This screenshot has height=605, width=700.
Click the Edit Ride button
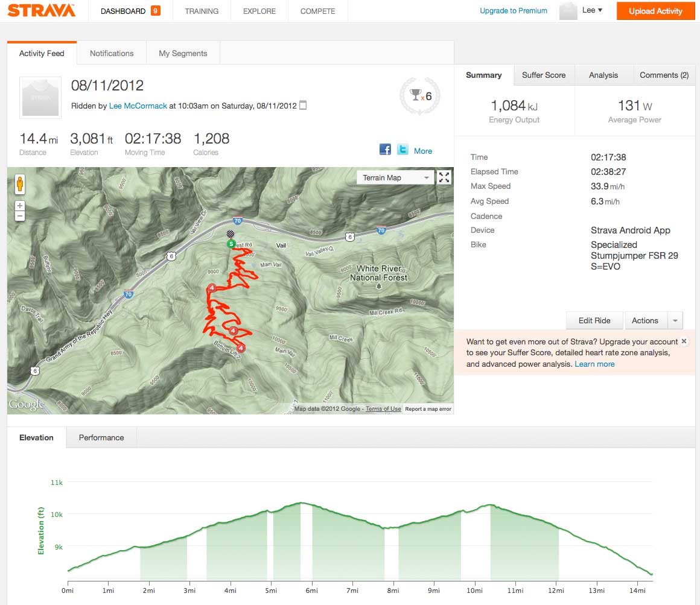pyautogui.click(x=594, y=320)
